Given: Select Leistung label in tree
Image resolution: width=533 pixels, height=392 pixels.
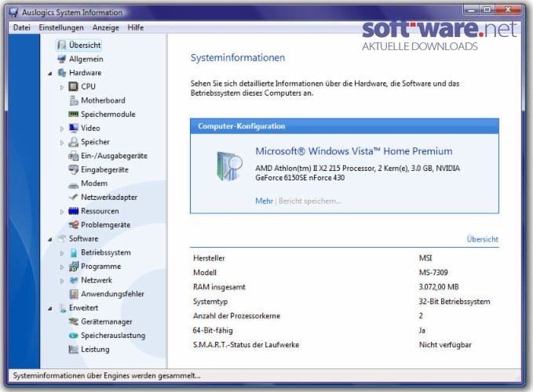Looking at the screenshot, I should pos(95,349).
